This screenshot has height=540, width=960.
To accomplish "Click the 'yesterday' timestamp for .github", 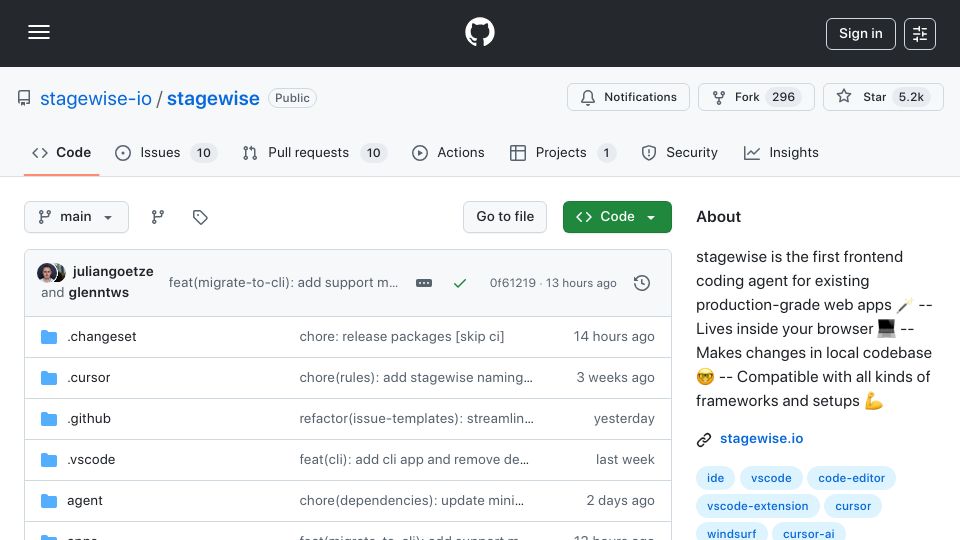I will click(x=624, y=419).
